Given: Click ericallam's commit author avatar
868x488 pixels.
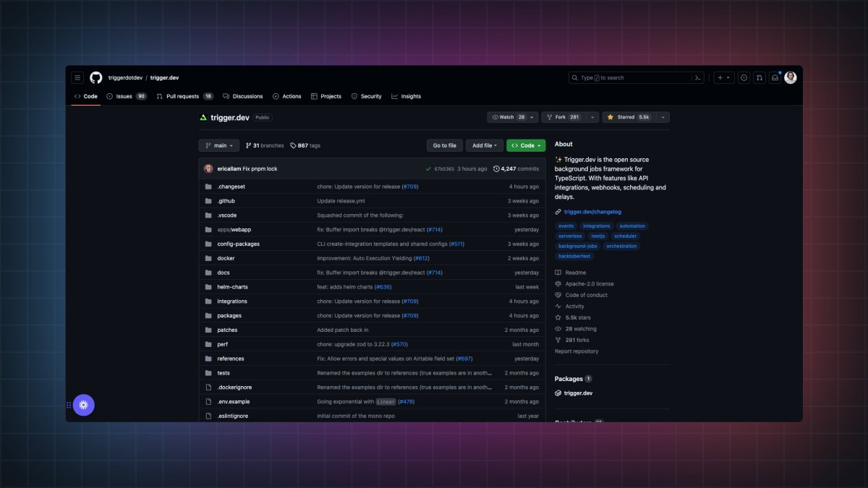Looking at the screenshot, I should point(208,168).
